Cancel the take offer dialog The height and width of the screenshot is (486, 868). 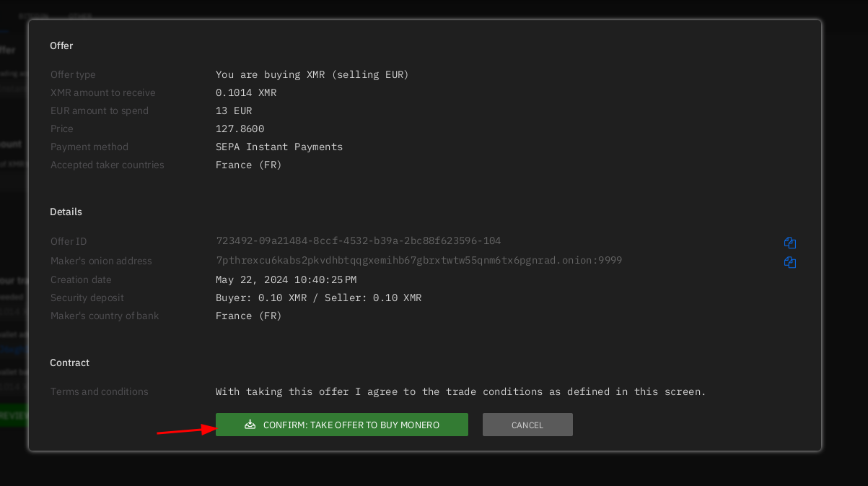527,425
